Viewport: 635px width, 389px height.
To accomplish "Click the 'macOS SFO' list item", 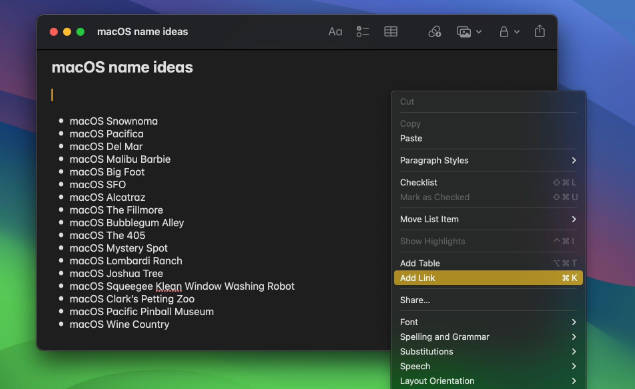I will pos(98,185).
